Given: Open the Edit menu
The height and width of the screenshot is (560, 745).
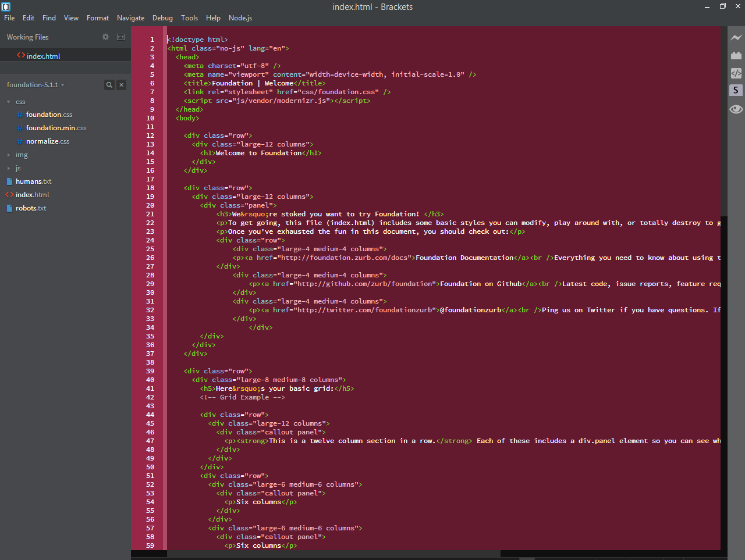Looking at the screenshot, I should pyautogui.click(x=29, y=18).
